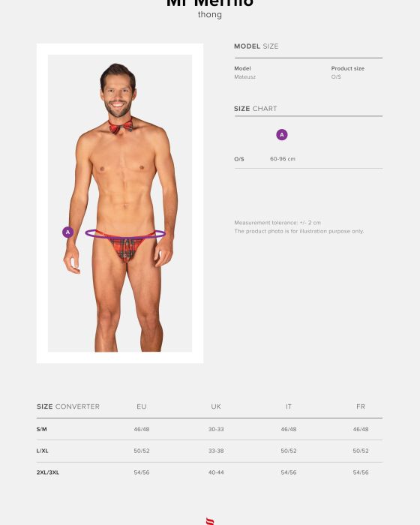Click the red brand logo at page bottom

(x=210, y=521)
